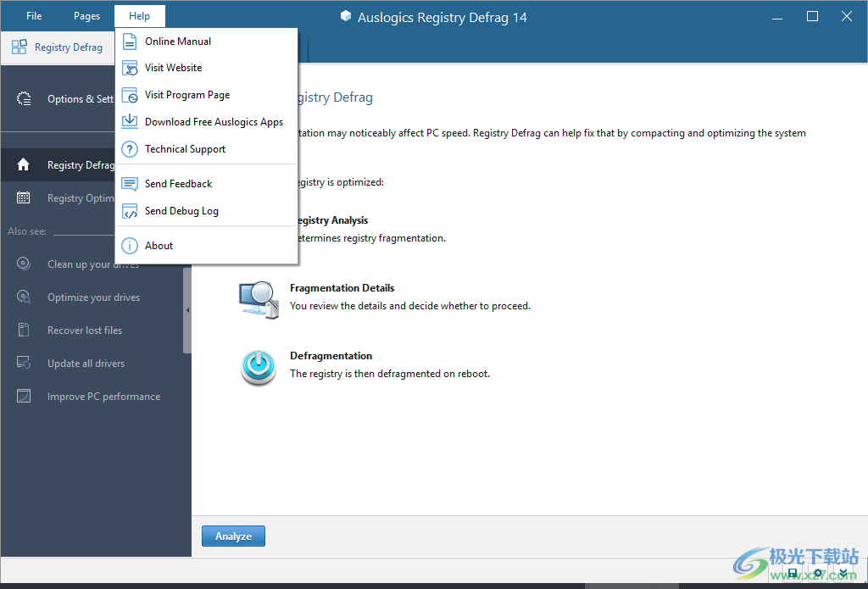
Task: Switch to the Registry Defrag toolbar tab
Action: [x=58, y=47]
